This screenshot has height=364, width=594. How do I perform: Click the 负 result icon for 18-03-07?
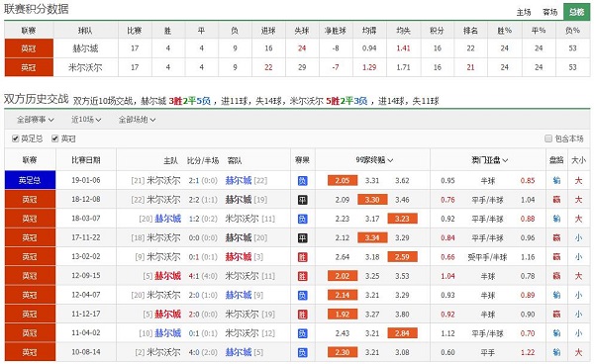(x=302, y=219)
